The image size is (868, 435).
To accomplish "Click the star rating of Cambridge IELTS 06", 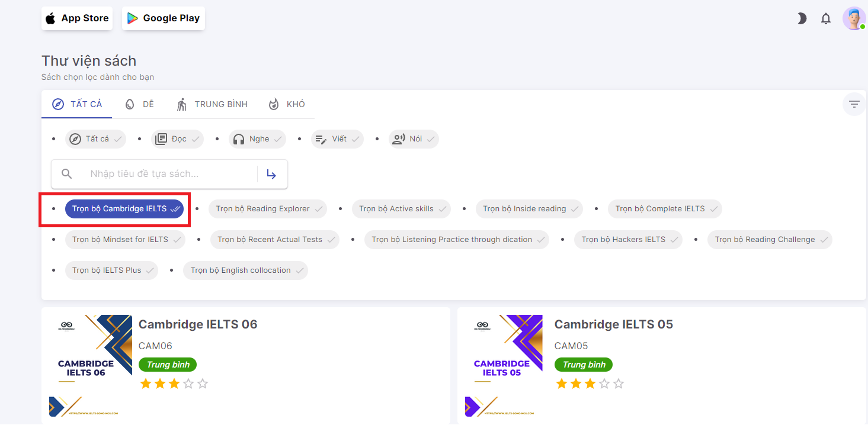I will pos(174,384).
